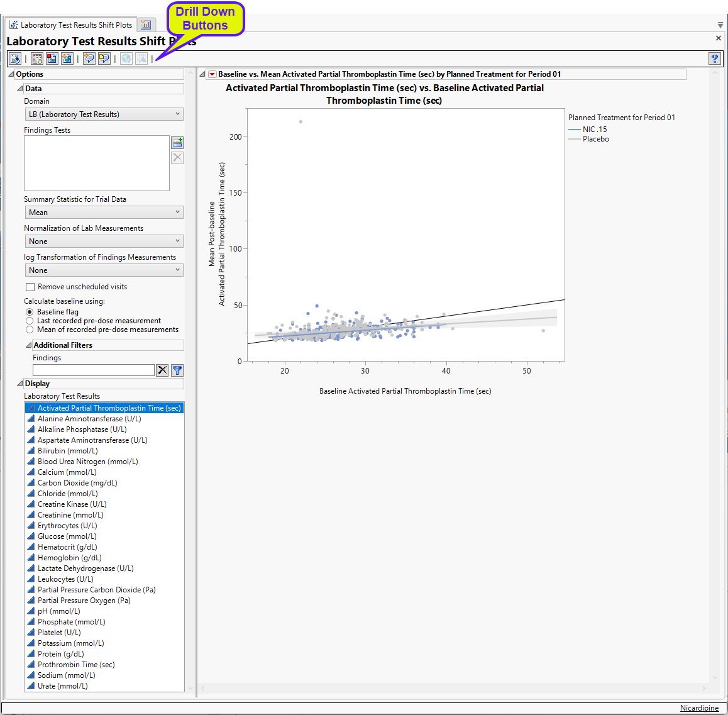Click the add Findings Tests icon
This screenshot has height=715, width=728.
[x=177, y=143]
